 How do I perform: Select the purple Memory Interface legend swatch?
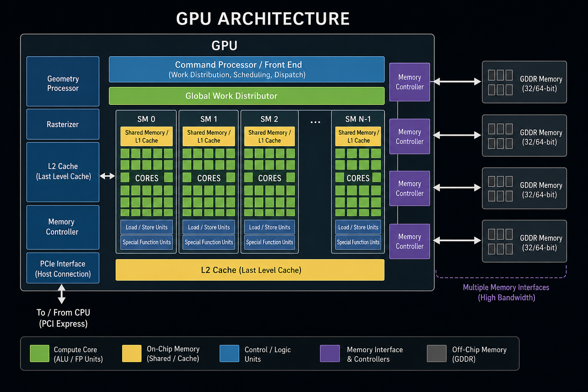[x=330, y=353]
